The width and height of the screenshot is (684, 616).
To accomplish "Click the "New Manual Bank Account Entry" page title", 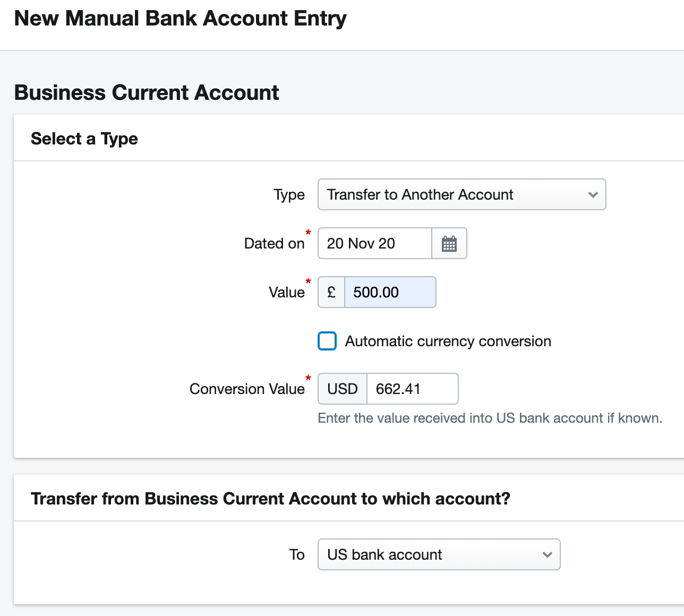I will point(181,19).
